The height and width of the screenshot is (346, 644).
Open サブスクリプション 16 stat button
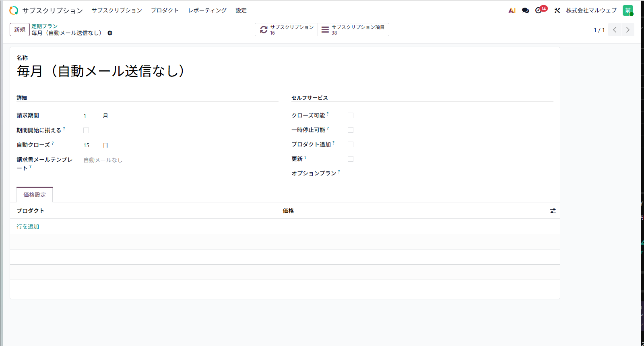[287, 30]
